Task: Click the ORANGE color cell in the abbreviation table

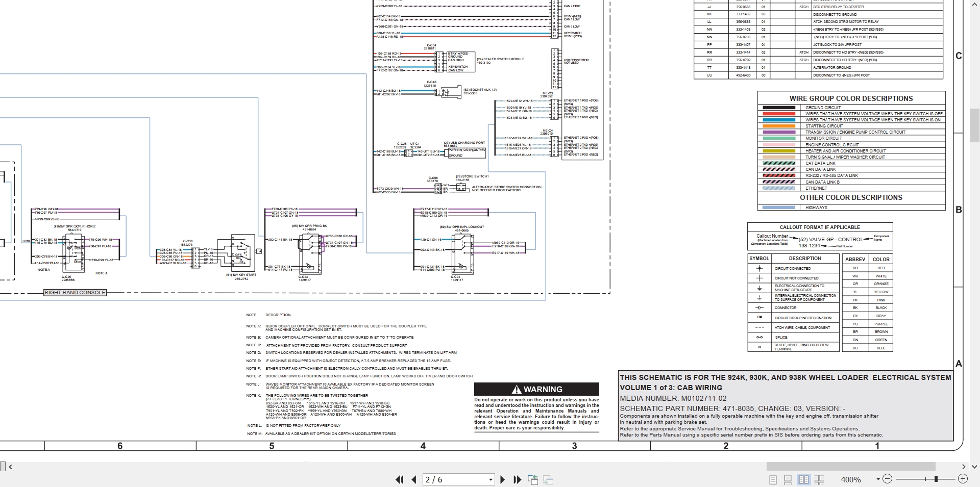Action: [x=881, y=284]
